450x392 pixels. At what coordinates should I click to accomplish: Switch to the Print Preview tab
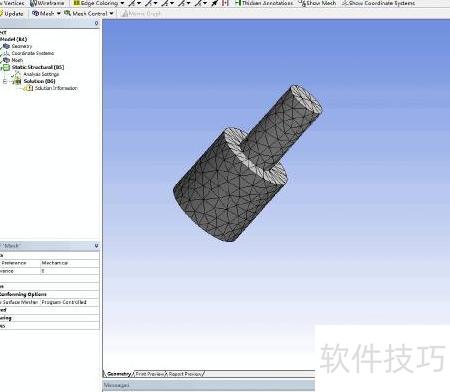pos(149,374)
